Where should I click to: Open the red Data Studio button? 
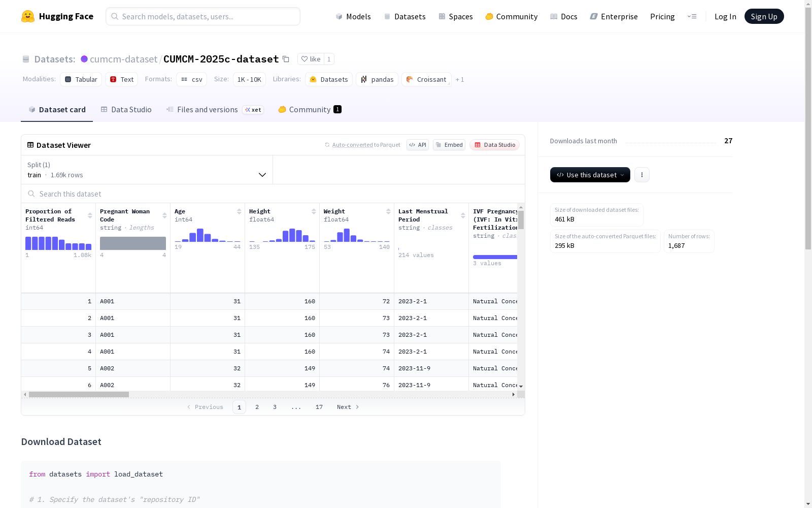494,145
